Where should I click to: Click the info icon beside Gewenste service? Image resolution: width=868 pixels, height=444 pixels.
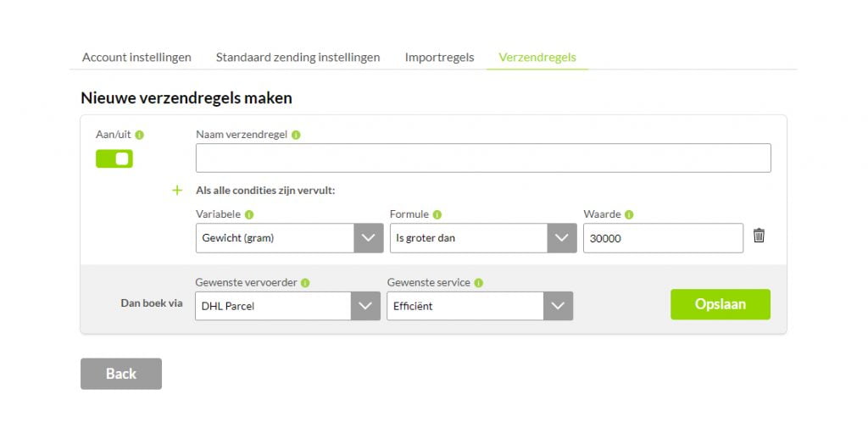[x=479, y=283]
